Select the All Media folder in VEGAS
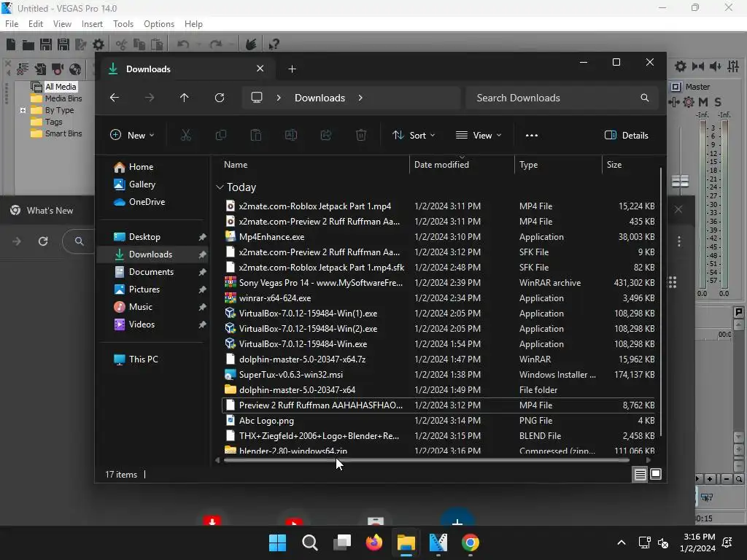Image resolution: width=747 pixels, height=560 pixels. (x=61, y=87)
